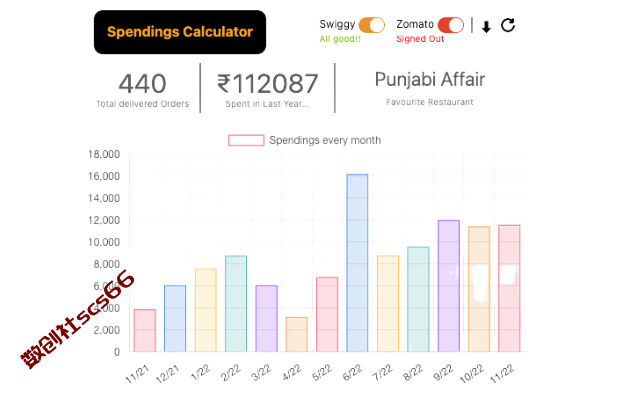Toggle the Zomato switch
The width and height of the screenshot is (640, 400).
(451, 25)
